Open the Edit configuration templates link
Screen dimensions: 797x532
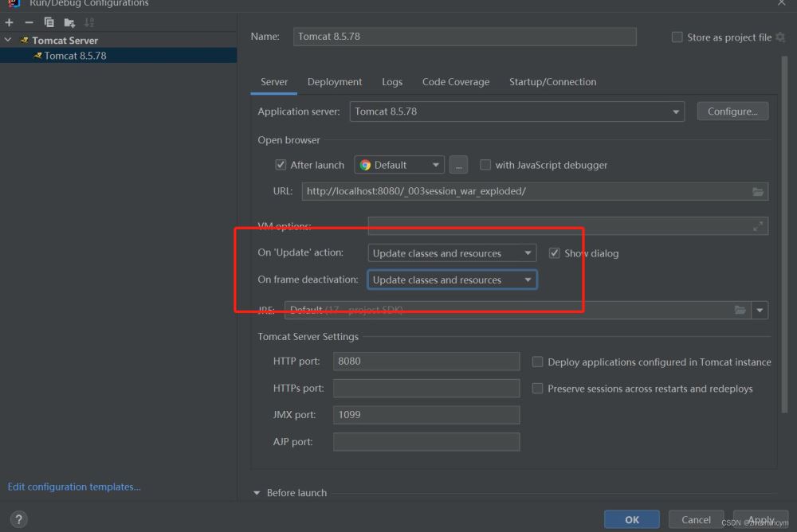pos(74,487)
